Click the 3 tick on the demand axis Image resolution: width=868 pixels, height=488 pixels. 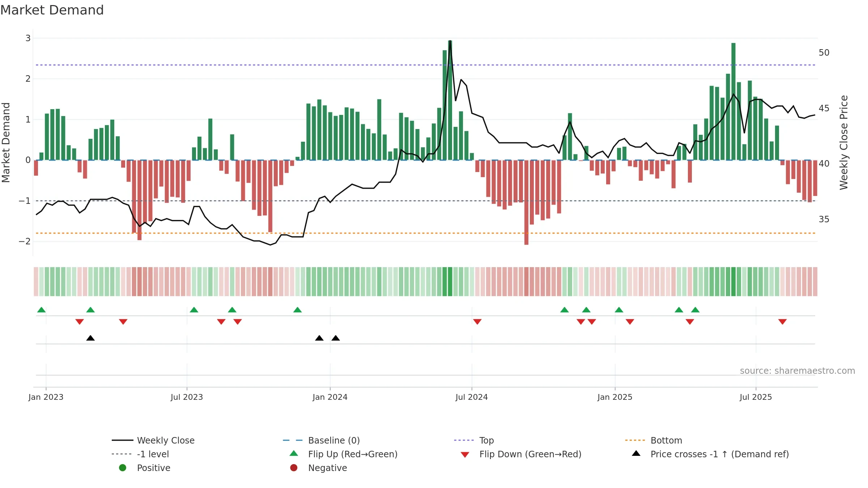[28, 38]
